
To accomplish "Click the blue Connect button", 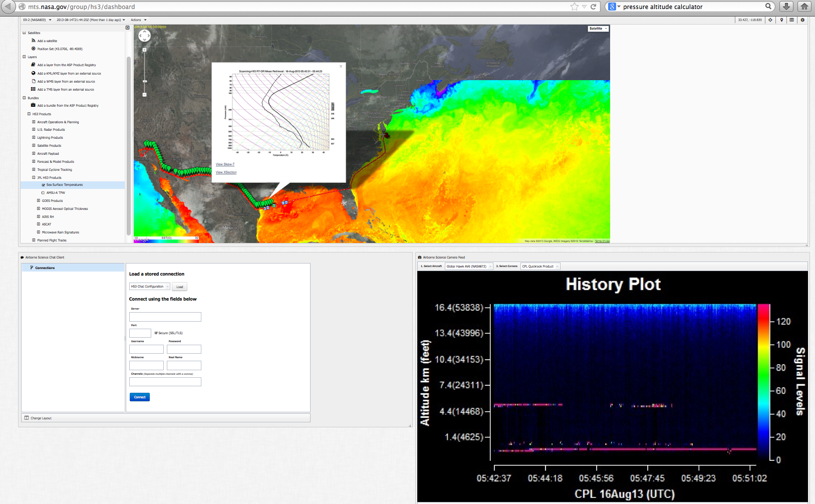I will [140, 397].
